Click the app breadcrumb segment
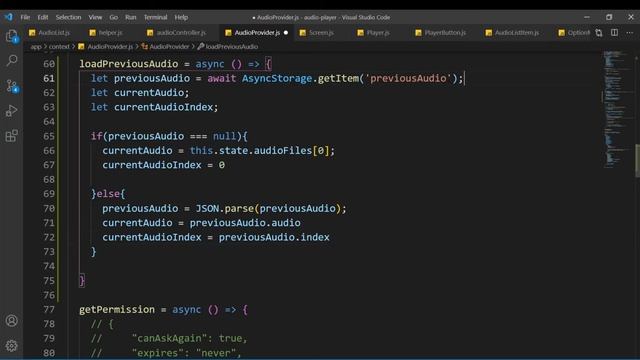640x360 pixels. pos(36,47)
